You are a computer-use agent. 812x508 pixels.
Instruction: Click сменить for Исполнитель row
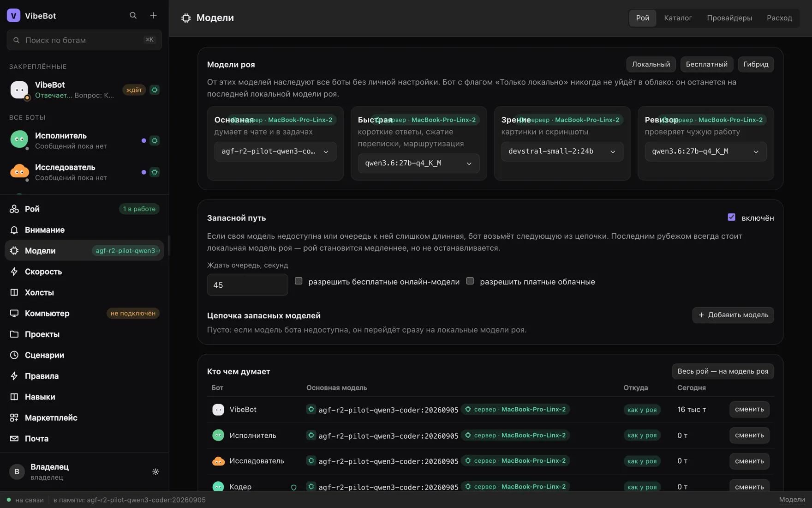[749, 435]
